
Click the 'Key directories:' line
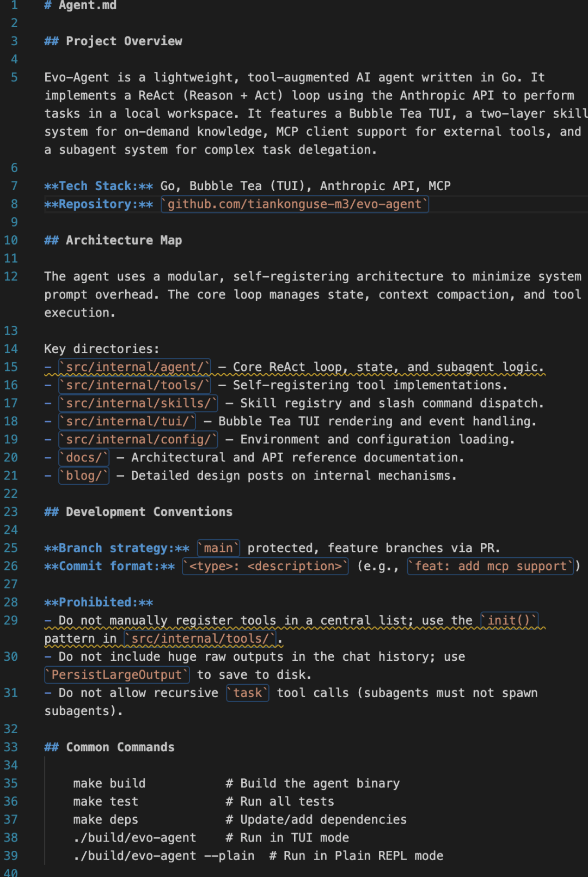102,349
